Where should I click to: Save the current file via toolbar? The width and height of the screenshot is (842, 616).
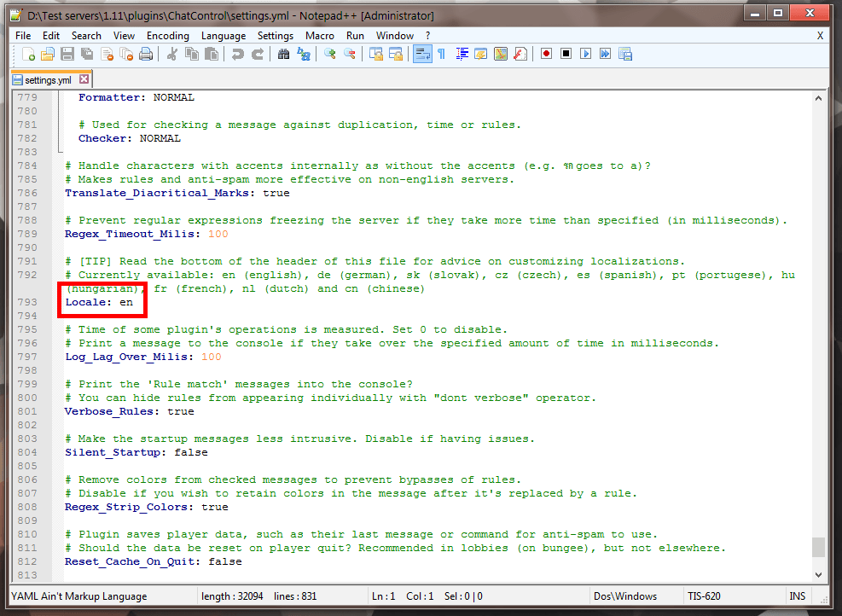click(x=67, y=55)
